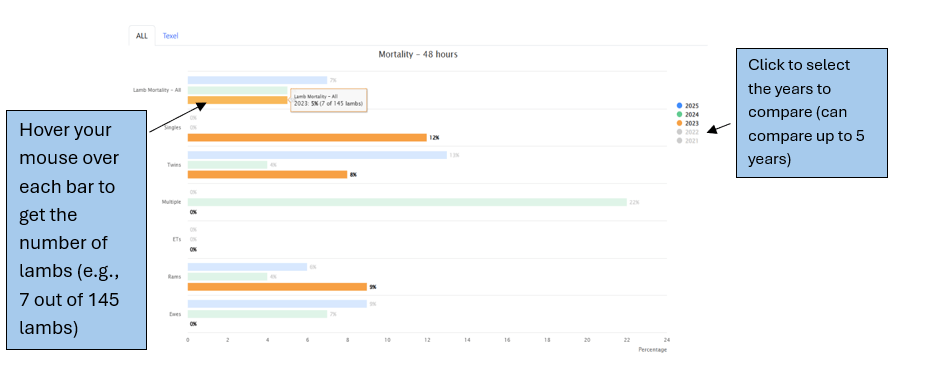Switch to the Texel tab
This screenshot has height=368, width=933.
tap(170, 36)
